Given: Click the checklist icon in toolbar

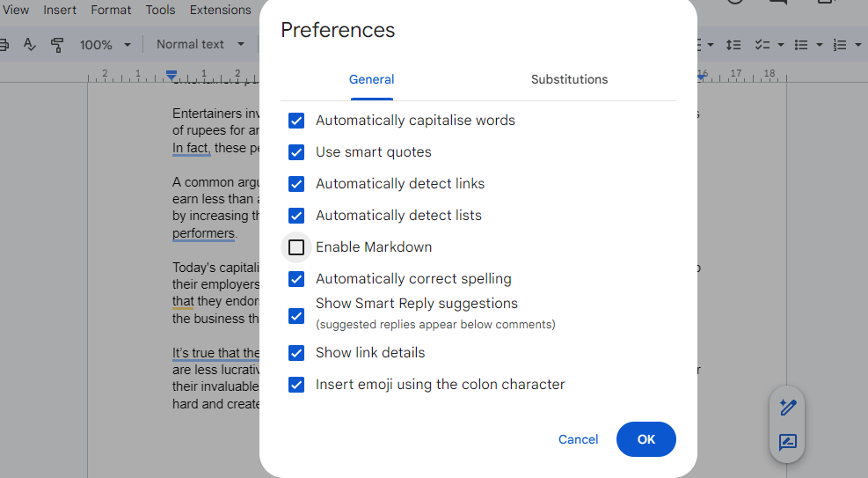Looking at the screenshot, I should point(762,44).
